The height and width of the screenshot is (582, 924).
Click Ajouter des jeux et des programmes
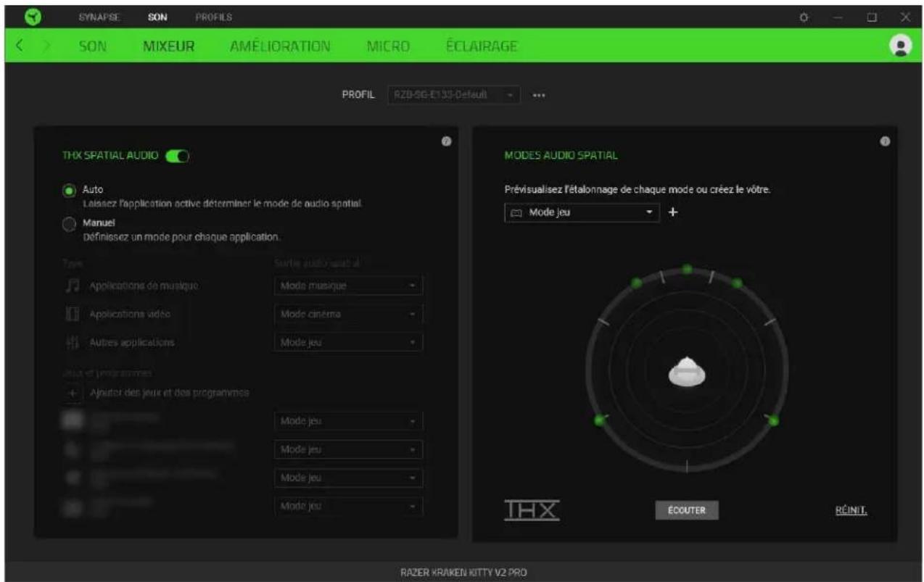(x=170, y=392)
